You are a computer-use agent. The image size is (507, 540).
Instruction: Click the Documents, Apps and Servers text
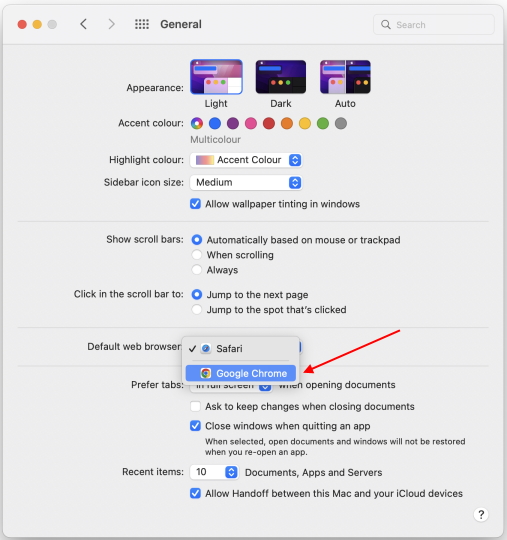[313, 472]
